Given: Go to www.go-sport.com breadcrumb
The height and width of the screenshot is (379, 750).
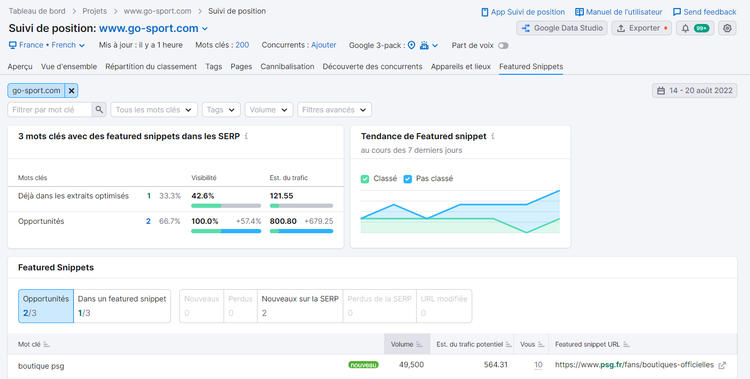Looking at the screenshot, I should pos(157,11).
